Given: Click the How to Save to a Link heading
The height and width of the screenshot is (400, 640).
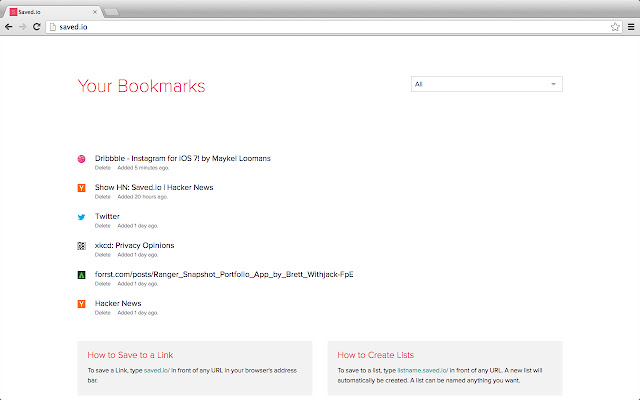Looking at the screenshot, I should click(130, 355).
